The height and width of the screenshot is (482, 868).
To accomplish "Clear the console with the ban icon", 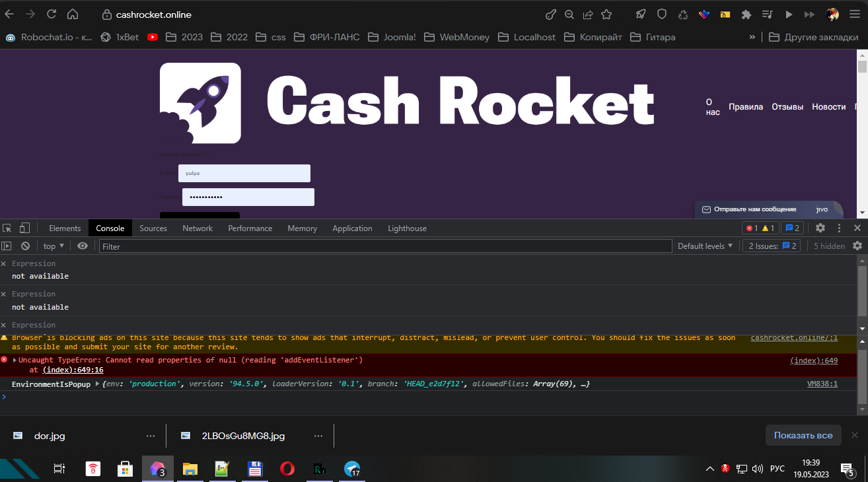I will pyautogui.click(x=25, y=246).
